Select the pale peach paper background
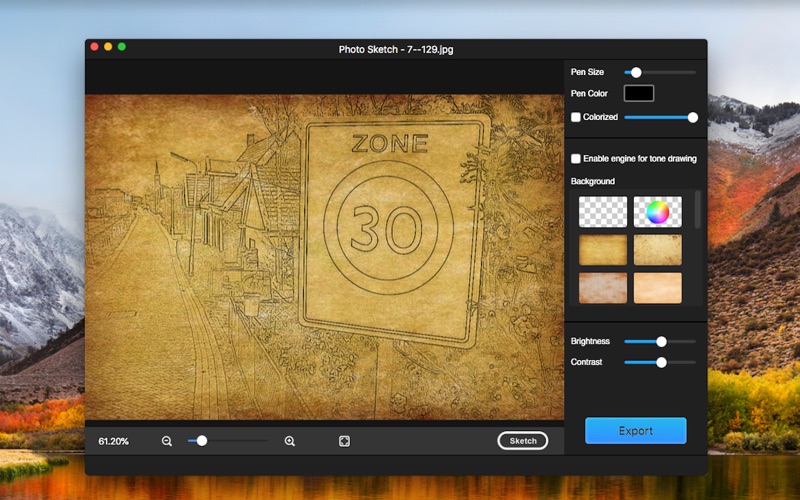The height and width of the screenshot is (500, 800). coord(657,288)
